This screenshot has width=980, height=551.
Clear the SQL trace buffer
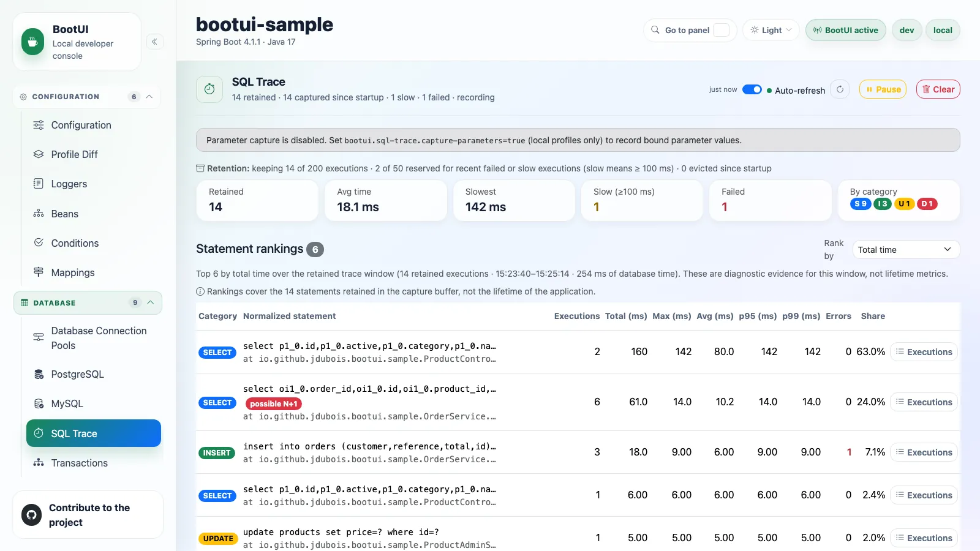(x=938, y=89)
